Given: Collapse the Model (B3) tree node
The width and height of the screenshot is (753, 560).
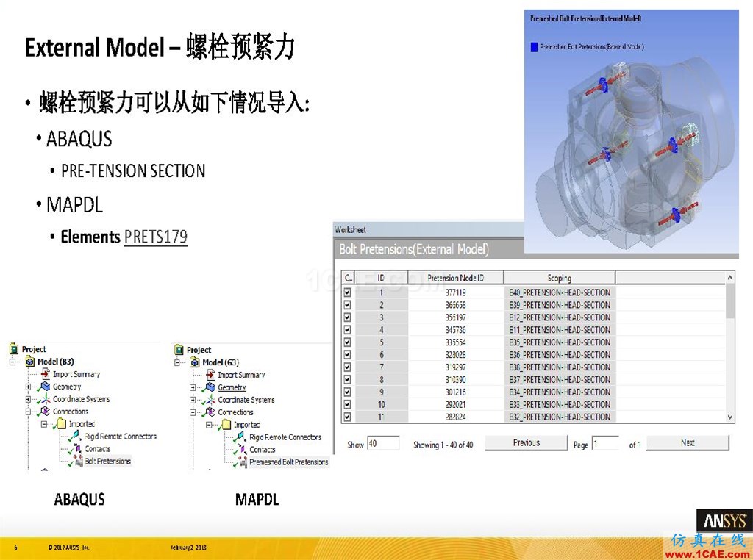Looking at the screenshot, I should (x=13, y=362).
